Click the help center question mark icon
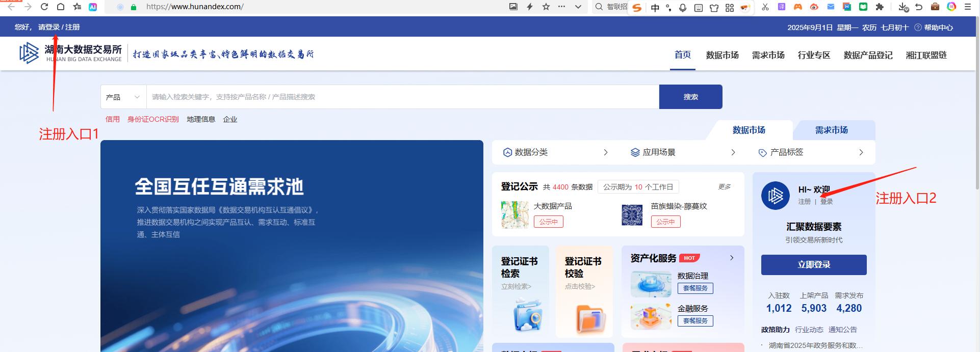 tap(918, 28)
